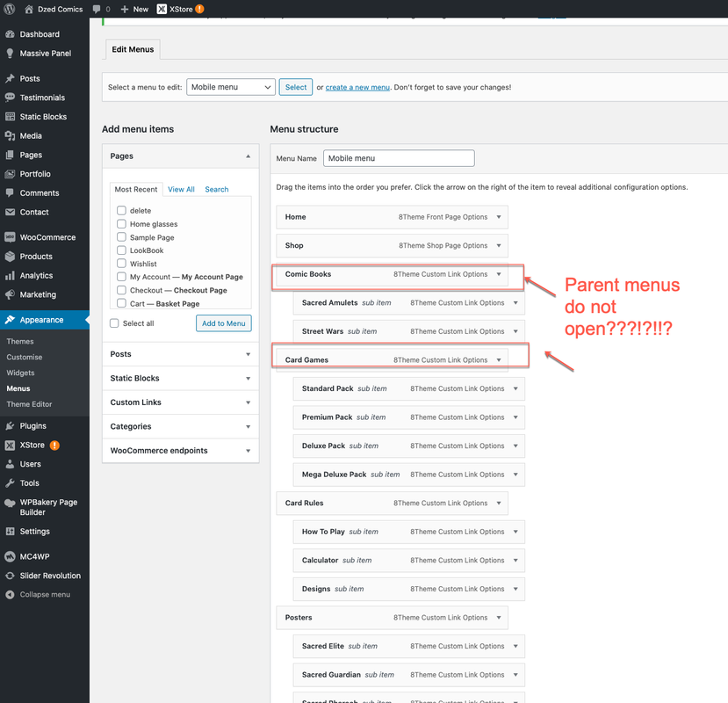Screen dimensions: 728x703
Task: Open Contact envelope icon
Action: pos(10,212)
